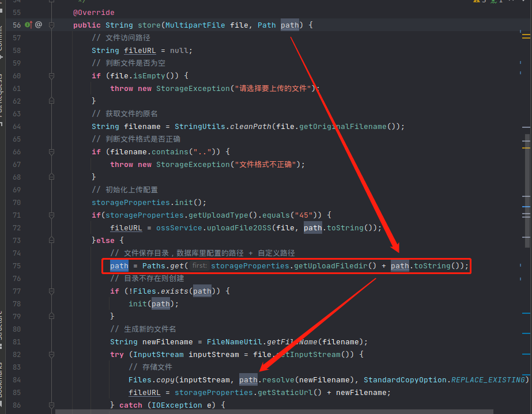Image resolution: width=532 pixels, height=414 pixels.
Task: Click the comment 文件访问路径 on line 57
Action: point(127,37)
